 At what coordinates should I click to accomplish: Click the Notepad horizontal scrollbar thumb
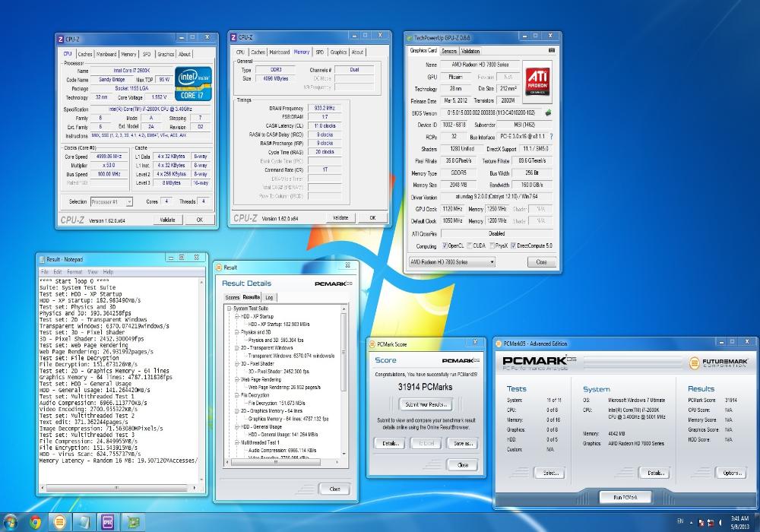coord(116,488)
